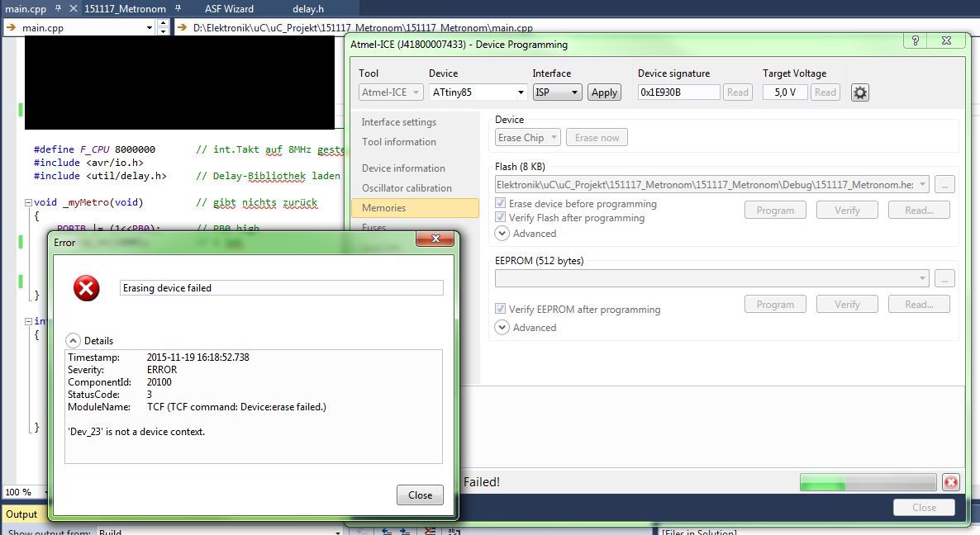Cancel operation with red X beside progress bar
Image resolution: width=980 pixels, height=535 pixels.
(950, 482)
